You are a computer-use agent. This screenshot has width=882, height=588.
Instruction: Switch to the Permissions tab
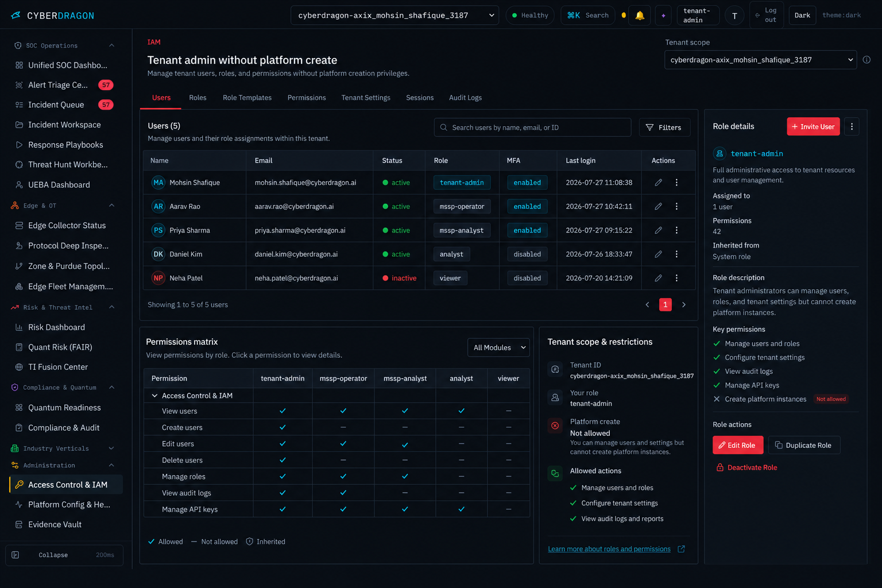tap(307, 98)
